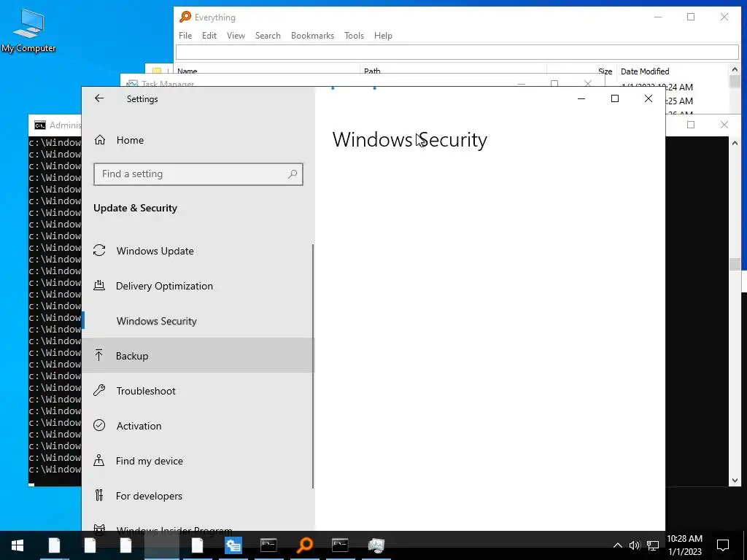The image size is (747, 560).
Task: Open the View menu in Everything
Action: [236, 36]
